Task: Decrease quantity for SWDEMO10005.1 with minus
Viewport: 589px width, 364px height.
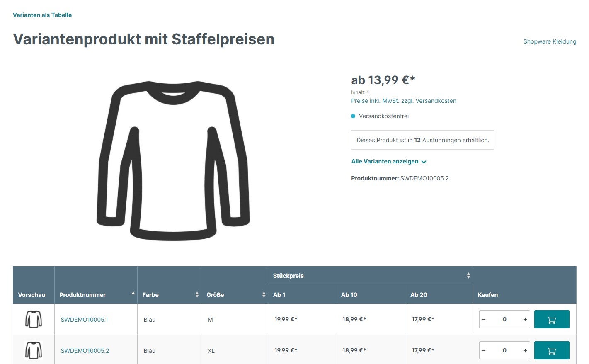Action: click(x=484, y=319)
